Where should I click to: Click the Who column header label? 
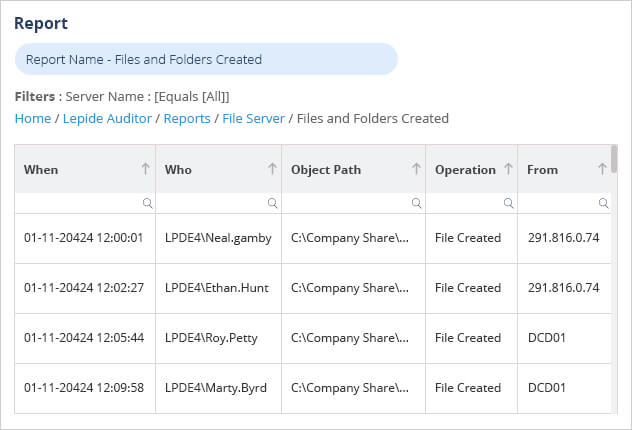tap(178, 170)
